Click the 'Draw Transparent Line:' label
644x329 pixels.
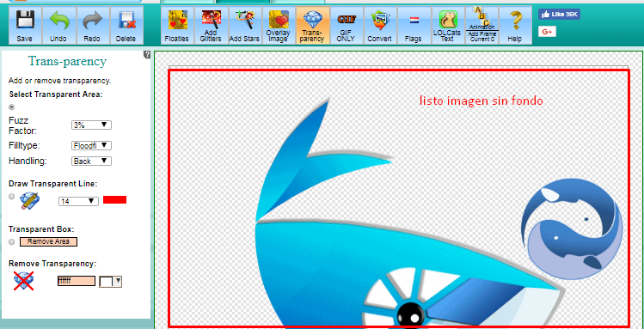click(x=53, y=184)
